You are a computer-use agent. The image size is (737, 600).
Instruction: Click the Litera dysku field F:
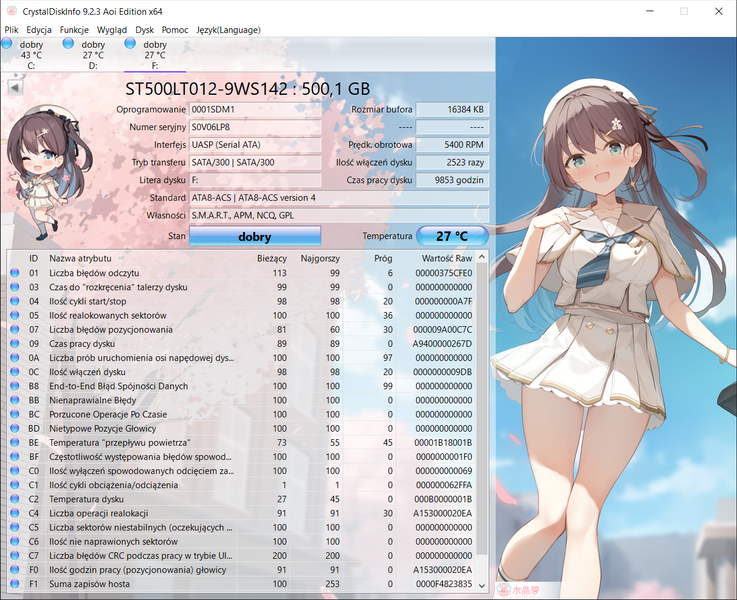[x=255, y=180]
